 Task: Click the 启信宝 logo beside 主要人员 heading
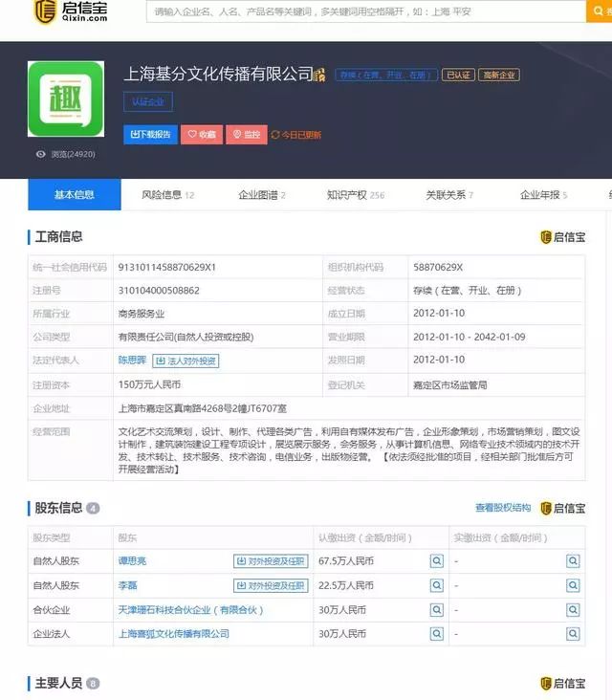(563, 683)
